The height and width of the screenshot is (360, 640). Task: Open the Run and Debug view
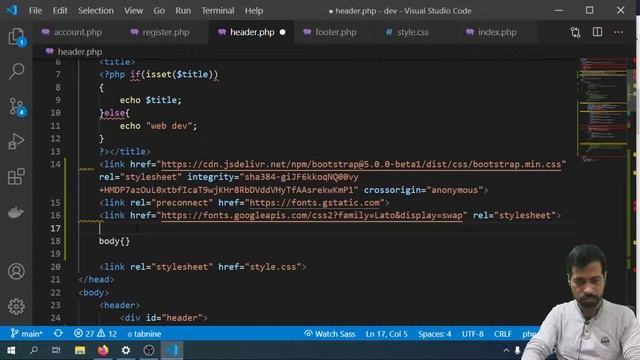point(16,142)
